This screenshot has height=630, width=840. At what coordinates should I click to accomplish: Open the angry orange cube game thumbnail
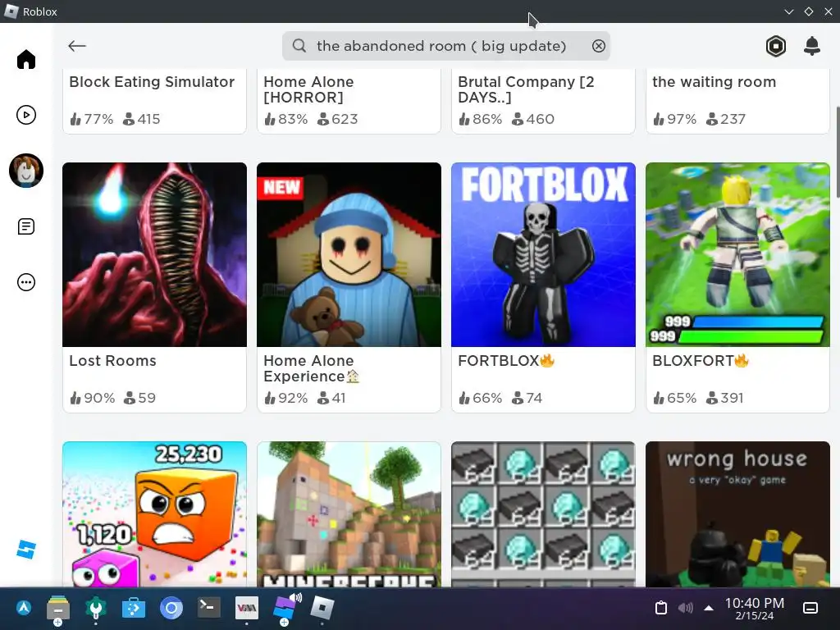coord(155,514)
